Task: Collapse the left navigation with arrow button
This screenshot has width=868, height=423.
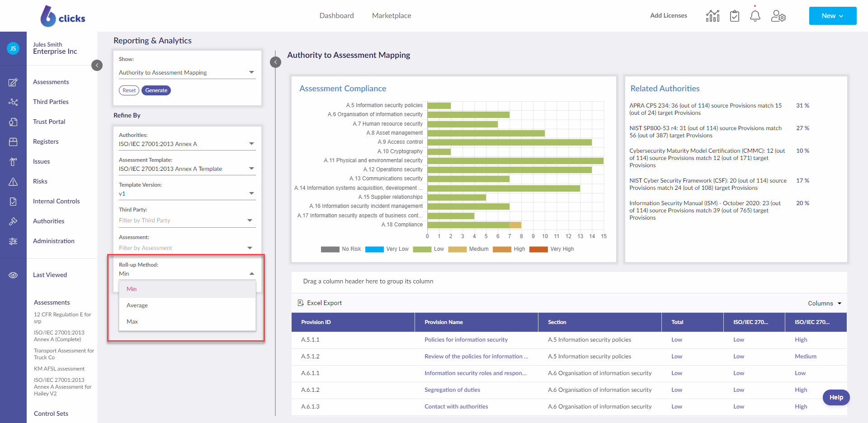Action: [97, 65]
